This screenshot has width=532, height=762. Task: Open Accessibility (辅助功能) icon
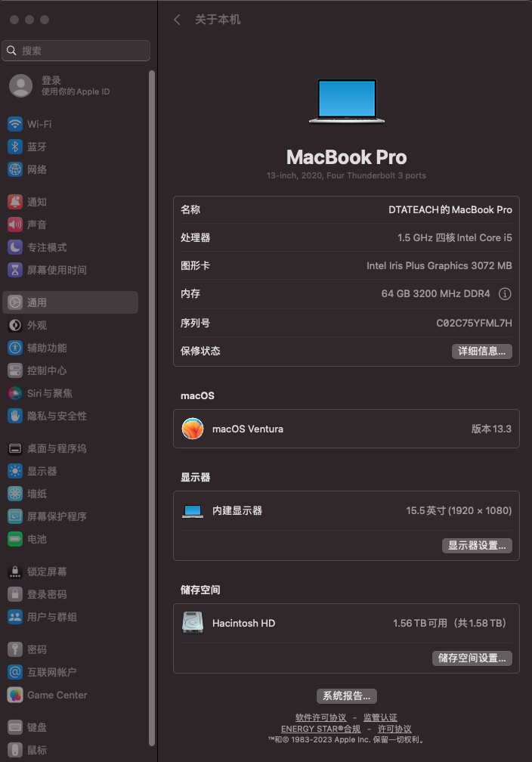click(x=15, y=348)
